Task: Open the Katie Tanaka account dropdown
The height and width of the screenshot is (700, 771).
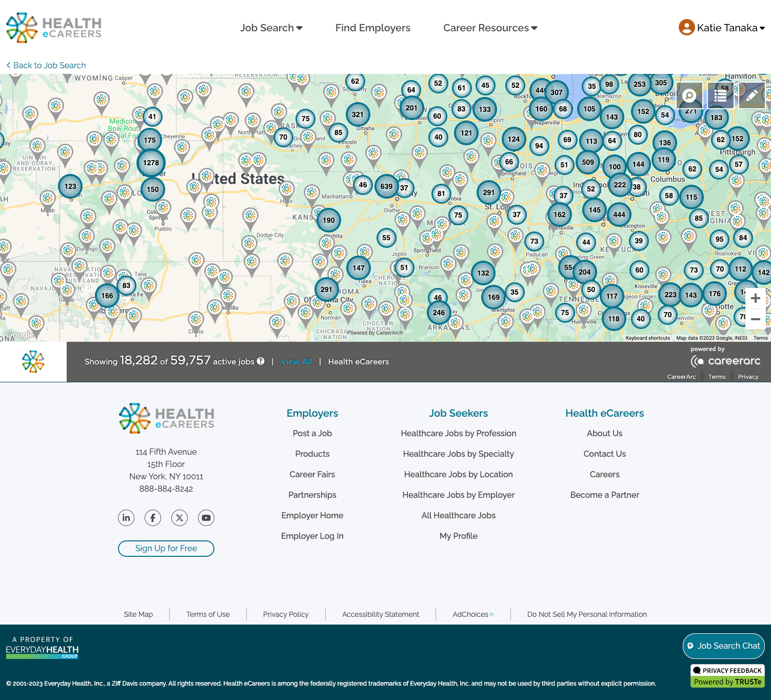Action: [x=730, y=28]
